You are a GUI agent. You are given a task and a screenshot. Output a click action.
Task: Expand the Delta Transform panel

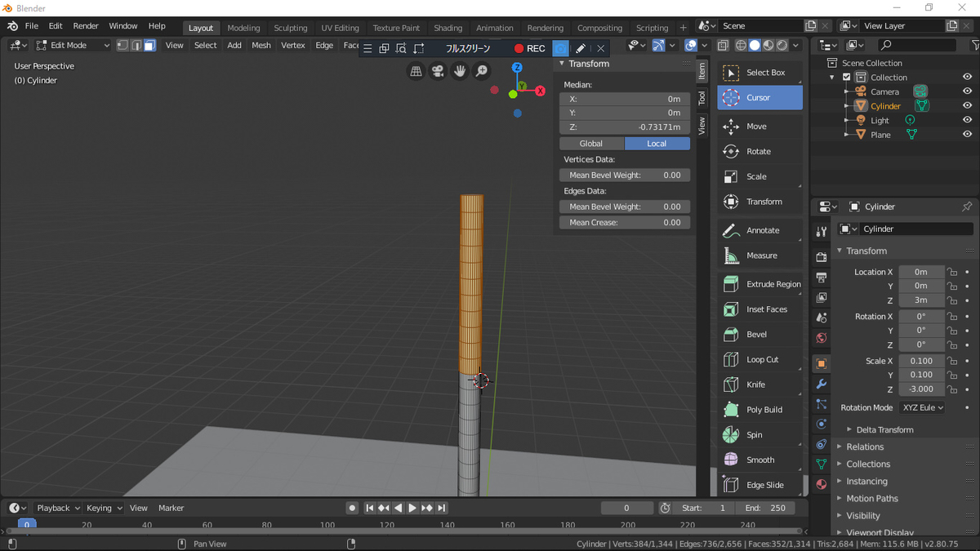884,429
